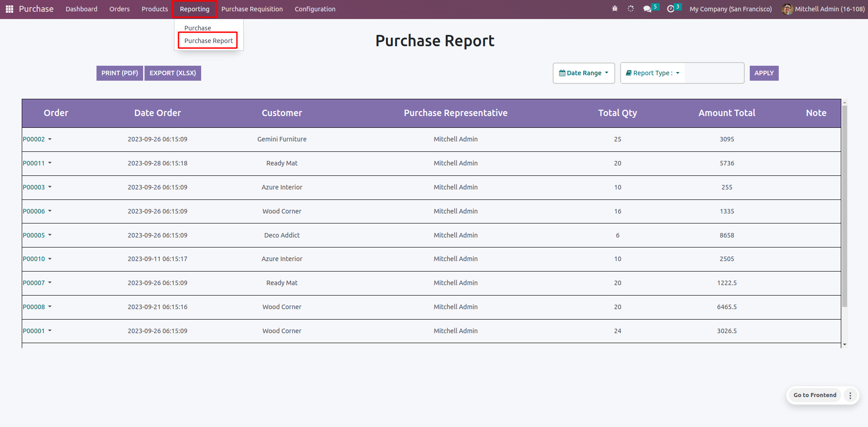Expand the P00010 order dropdown
The height and width of the screenshot is (427, 868).
pos(50,259)
